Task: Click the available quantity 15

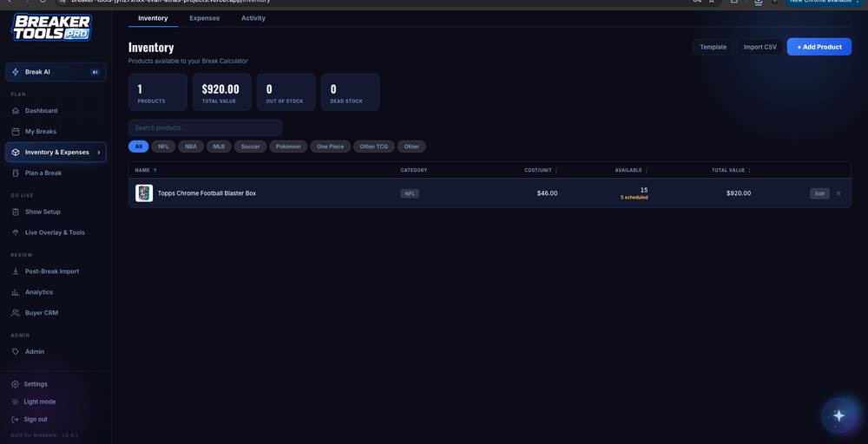Action: (x=644, y=190)
